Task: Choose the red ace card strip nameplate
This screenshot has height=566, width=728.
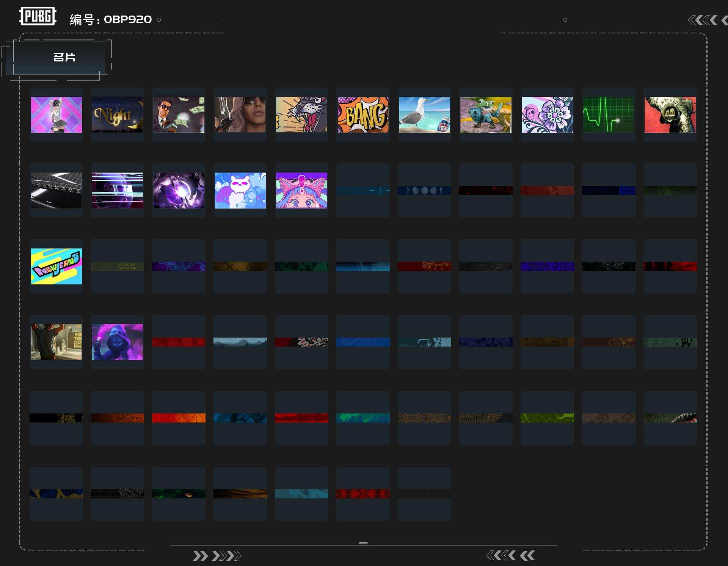Action: pos(547,190)
